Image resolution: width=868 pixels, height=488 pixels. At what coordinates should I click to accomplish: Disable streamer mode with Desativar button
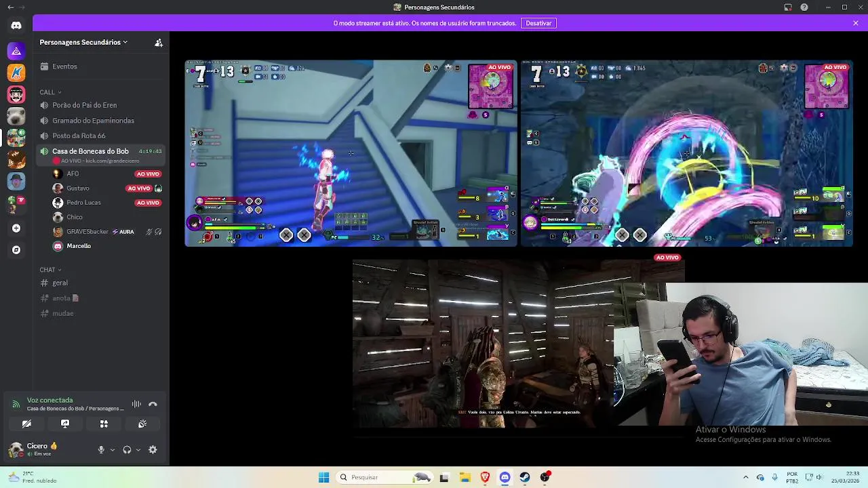(x=538, y=23)
